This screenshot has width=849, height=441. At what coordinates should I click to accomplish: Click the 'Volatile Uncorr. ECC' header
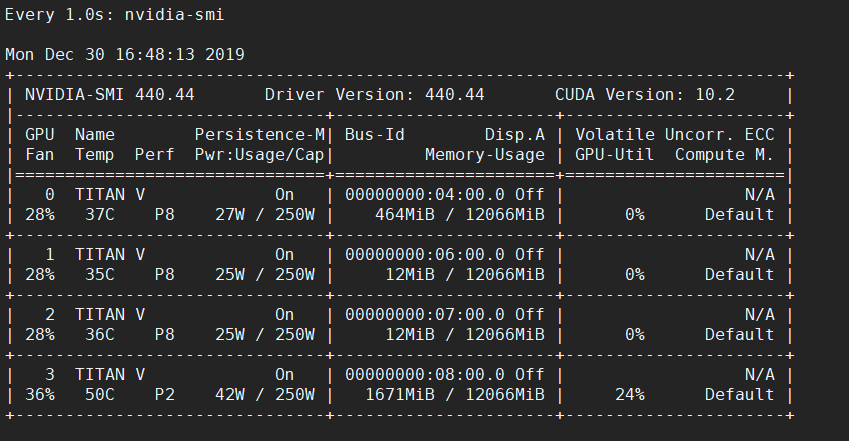675,135
